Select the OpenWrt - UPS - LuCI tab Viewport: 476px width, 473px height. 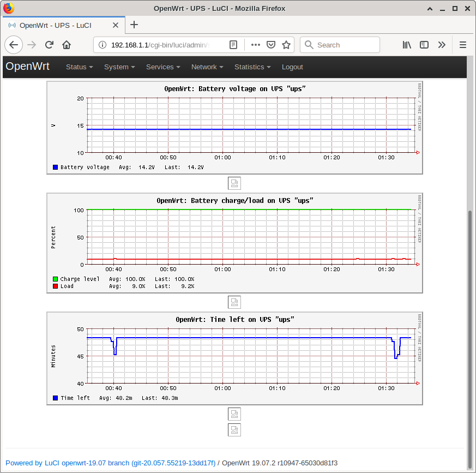(x=60, y=25)
